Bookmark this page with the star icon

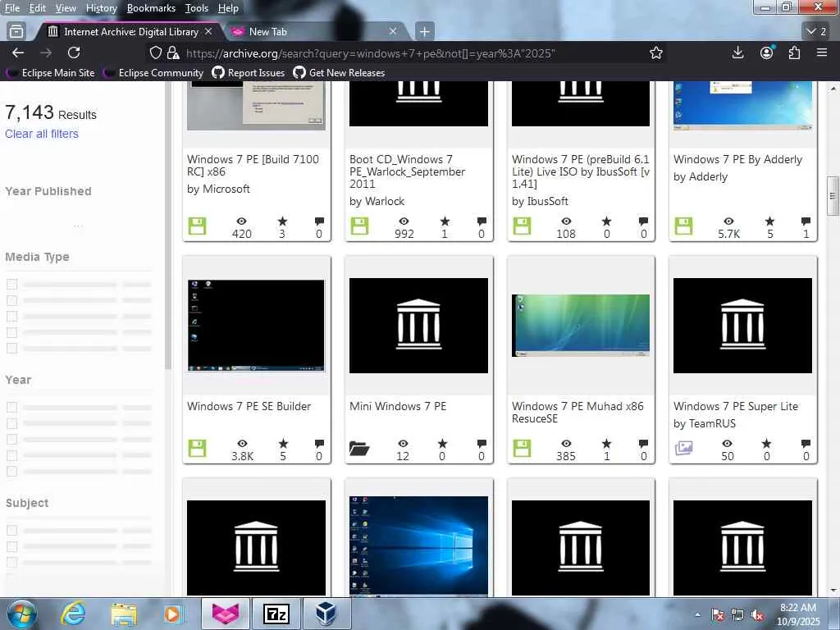tap(655, 53)
